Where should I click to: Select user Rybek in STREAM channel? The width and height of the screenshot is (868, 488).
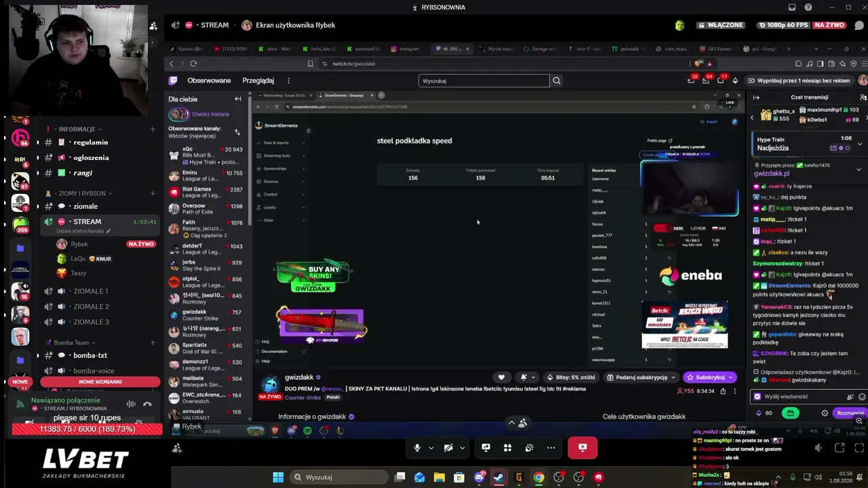(x=79, y=244)
